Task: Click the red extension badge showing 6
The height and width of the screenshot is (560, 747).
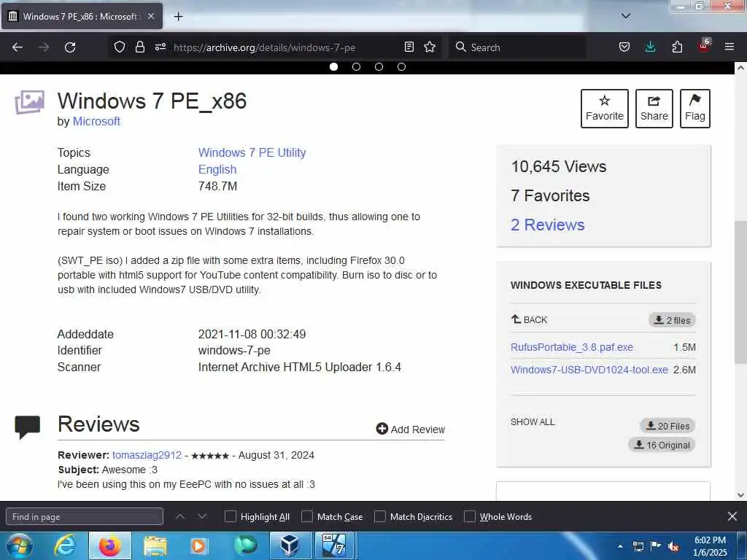Action: [704, 46]
